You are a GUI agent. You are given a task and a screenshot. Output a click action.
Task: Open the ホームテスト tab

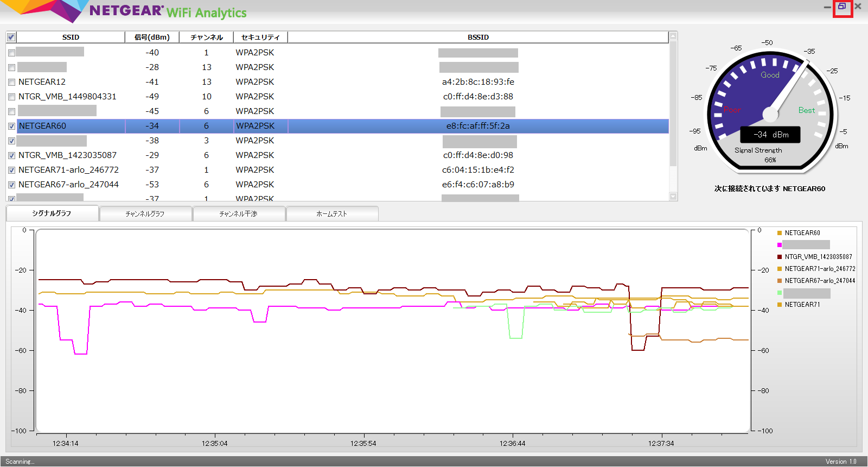point(332,214)
